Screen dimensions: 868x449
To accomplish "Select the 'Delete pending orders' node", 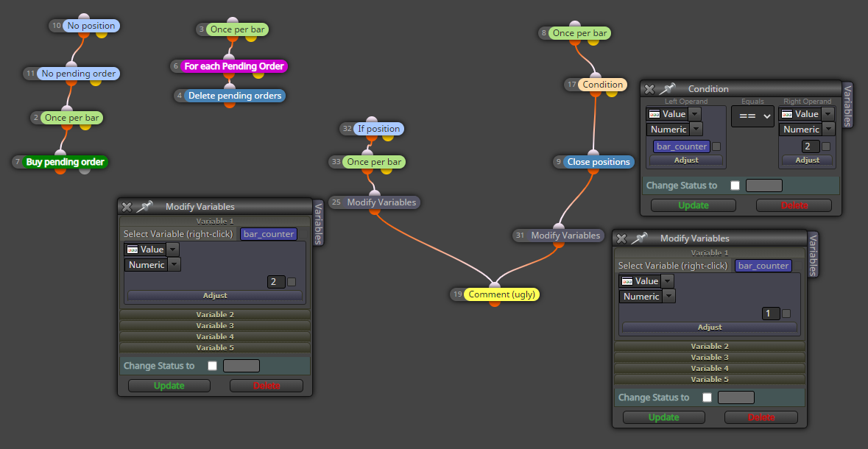I will click(235, 95).
